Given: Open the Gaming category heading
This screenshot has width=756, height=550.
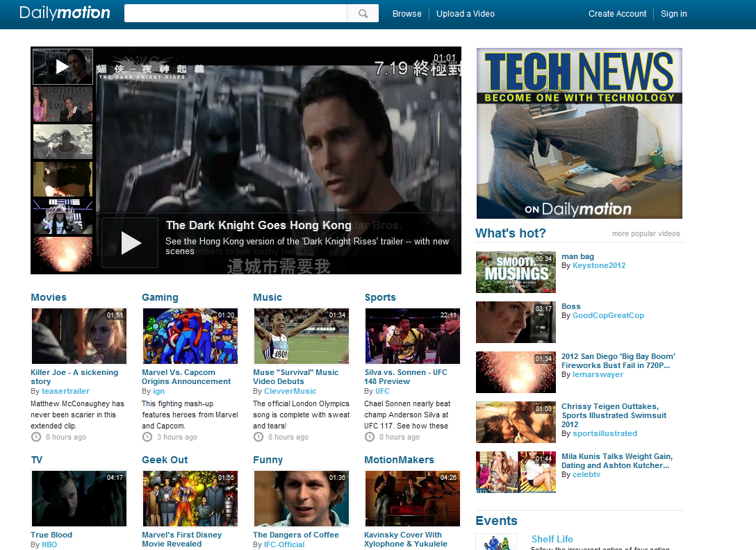Looking at the screenshot, I should click(160, 297).
